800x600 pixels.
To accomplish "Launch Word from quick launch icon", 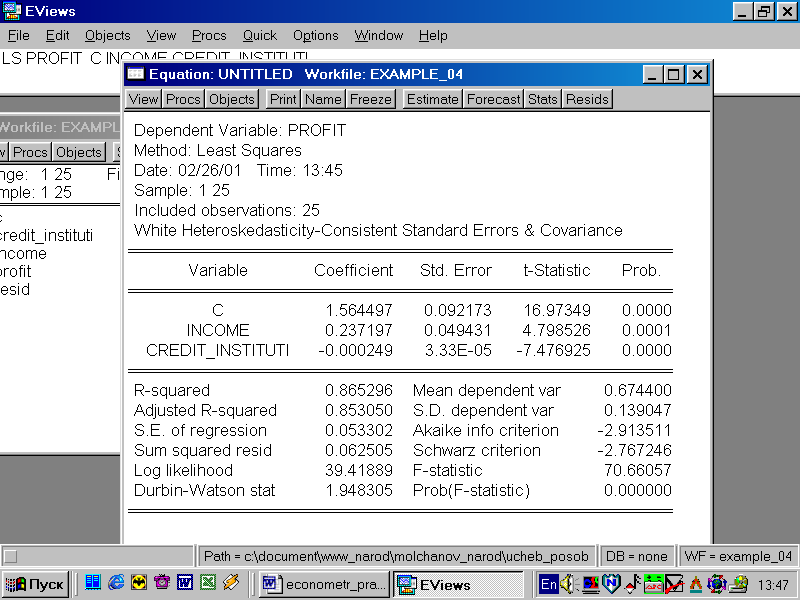I will tap(185, 583).
